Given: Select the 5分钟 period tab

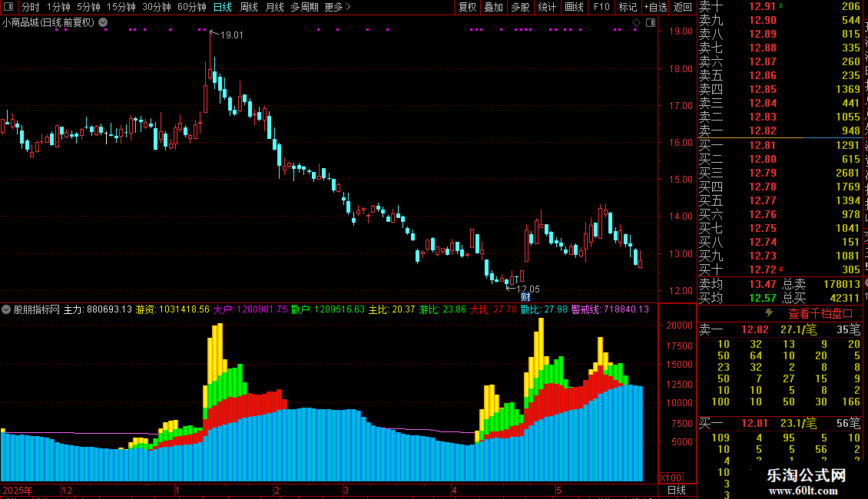Looking at the screenshot, I should point(88,7).
